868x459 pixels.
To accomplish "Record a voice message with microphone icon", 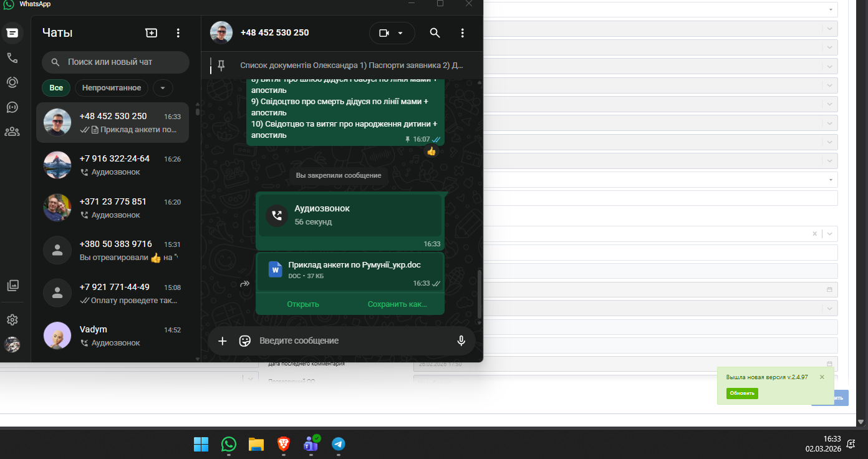I will (x=461, y=341).
